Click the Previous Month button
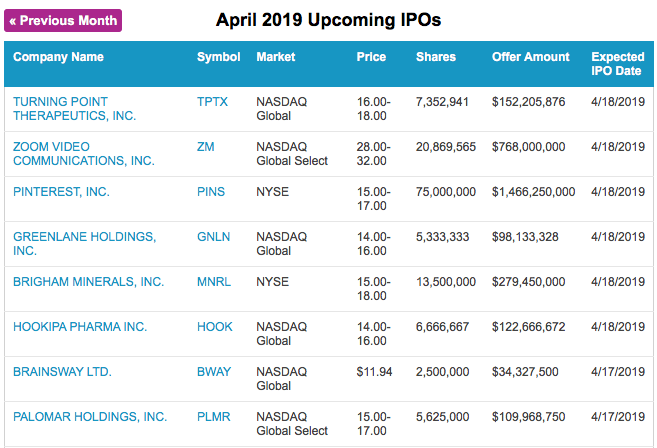Image resolution: width=657 pixels, height=448 pixels. [63, 20]
